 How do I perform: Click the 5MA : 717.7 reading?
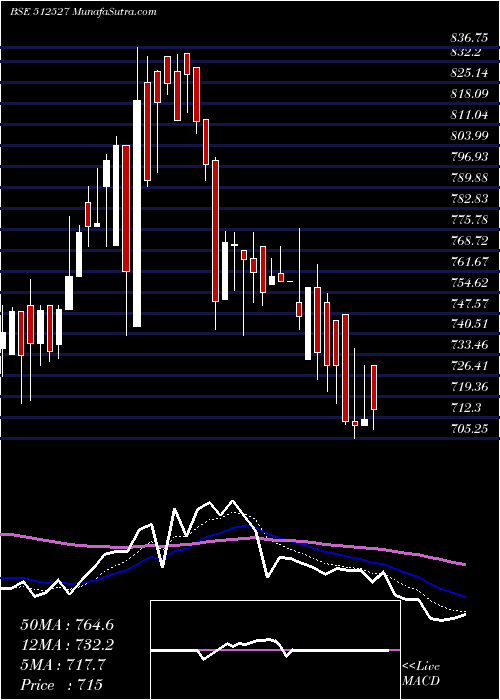pos(63,665)
